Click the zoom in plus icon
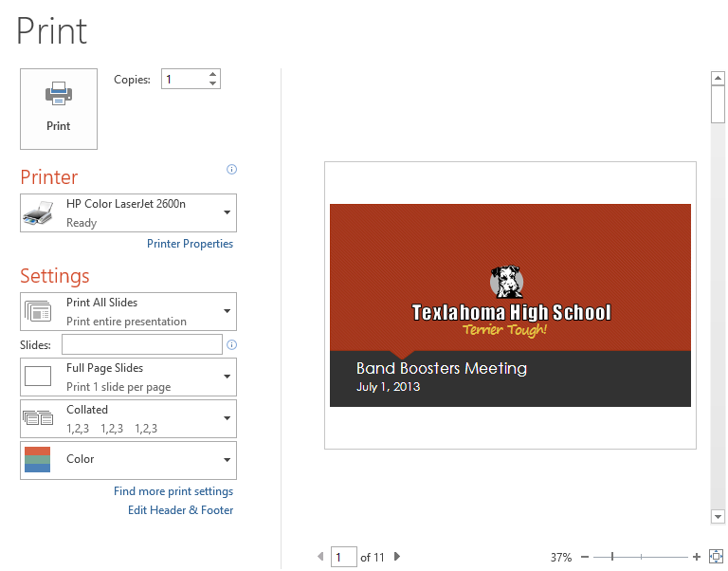The image size is (728, 571). (697, 557)
